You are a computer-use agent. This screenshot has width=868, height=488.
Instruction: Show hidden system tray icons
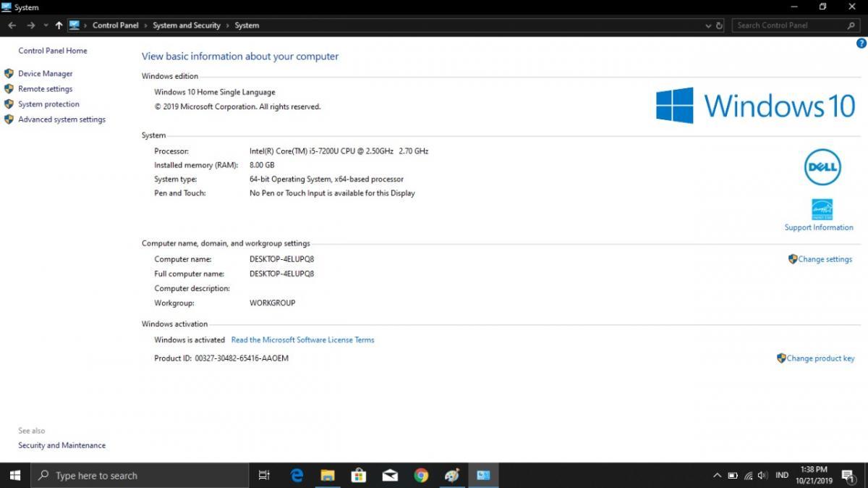(x=717, y=476)
